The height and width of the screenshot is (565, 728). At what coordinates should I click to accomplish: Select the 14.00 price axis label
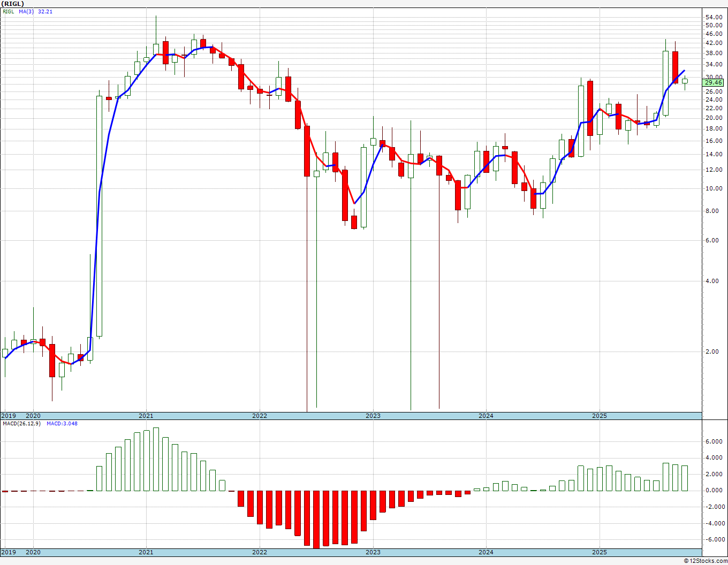point(714,154)
